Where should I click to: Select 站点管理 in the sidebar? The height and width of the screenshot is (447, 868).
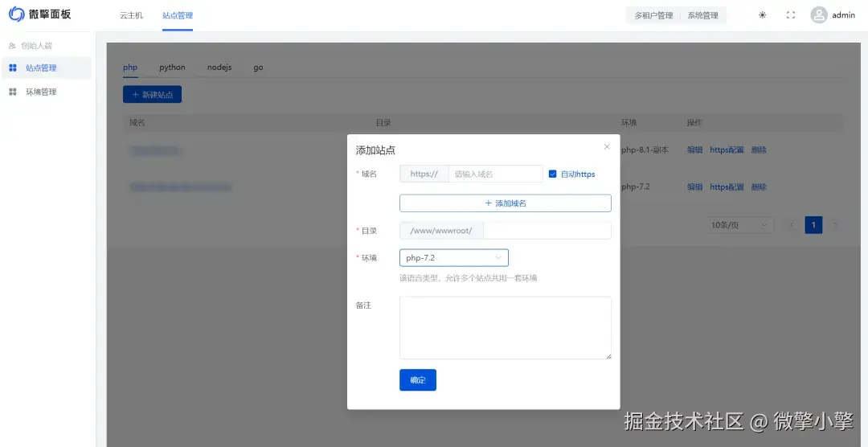tap(47, 68)
